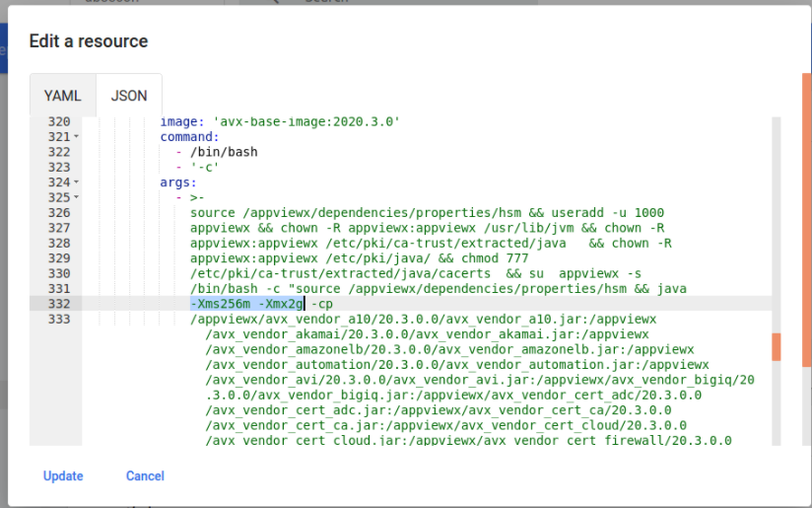Click the 'avx-base-image:2020.3.0' image value
Image resolution: width=812 pixels, height=508 pixels.
point(306,121)
